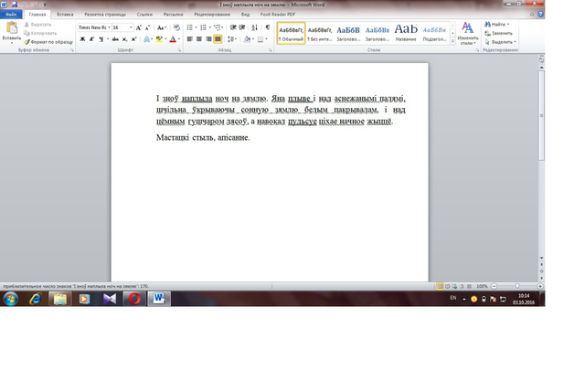Click the Word Help question mark icon
This screenshot has height=392, width=585.
click(540, 15)
